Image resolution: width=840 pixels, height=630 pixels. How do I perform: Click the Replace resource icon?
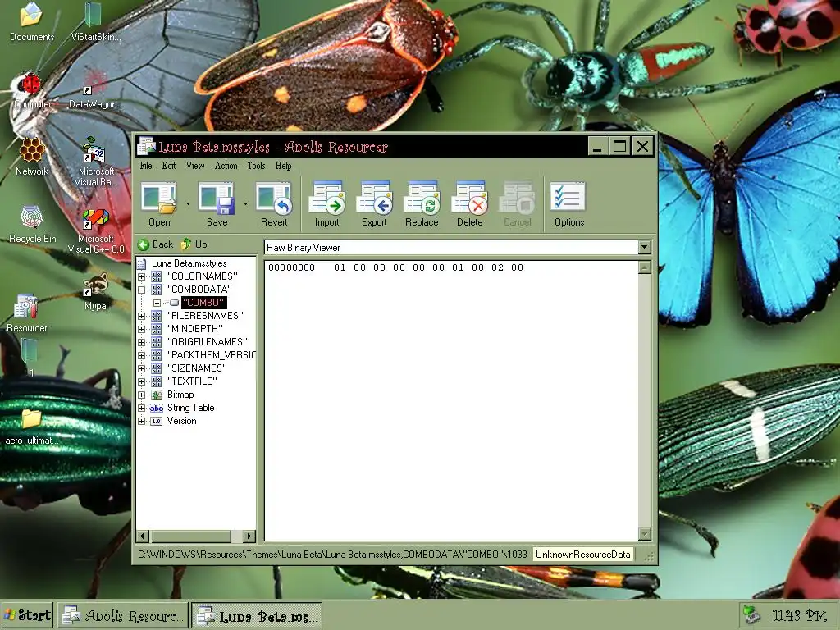422,204
